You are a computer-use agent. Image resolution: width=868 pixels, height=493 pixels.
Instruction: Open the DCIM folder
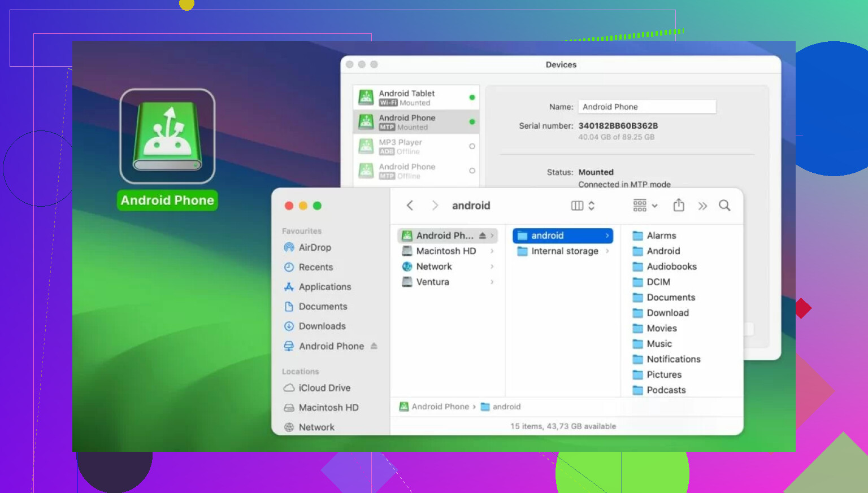651,282
